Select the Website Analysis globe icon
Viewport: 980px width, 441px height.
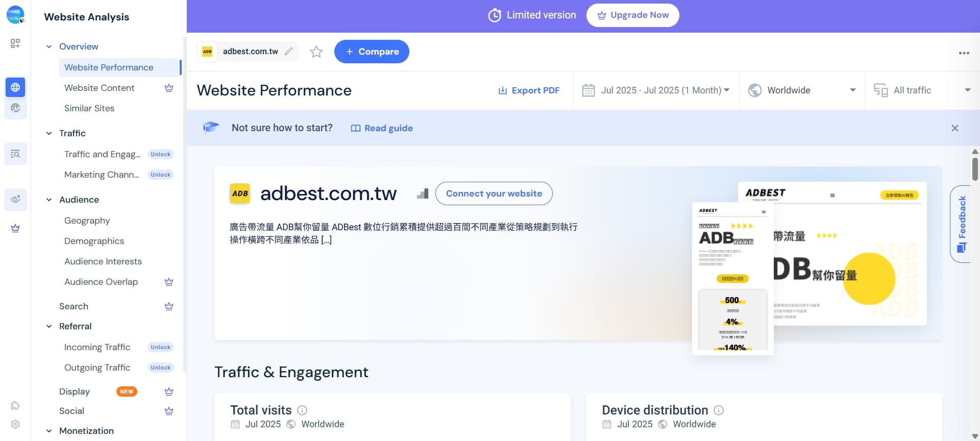pos(15,87)
